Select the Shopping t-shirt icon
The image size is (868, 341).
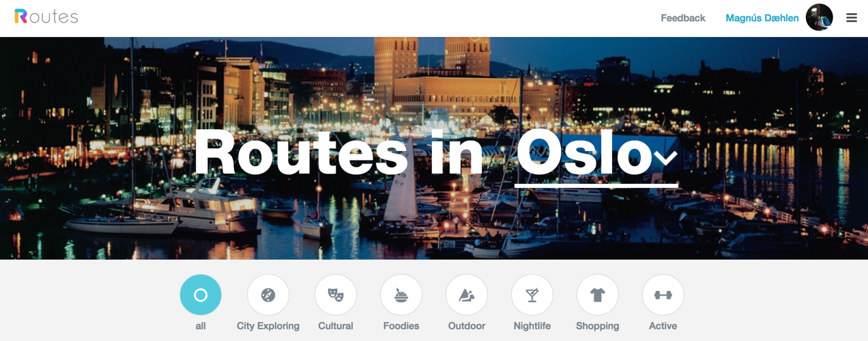[598, 295]
